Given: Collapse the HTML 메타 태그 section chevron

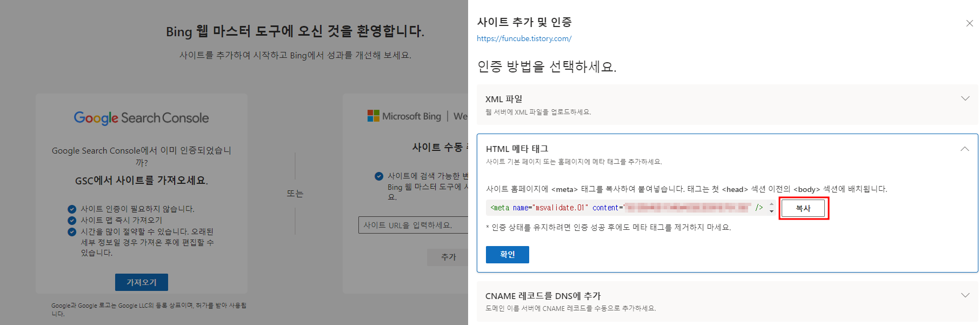Looking at the screenshot, I should click(965, 149).
